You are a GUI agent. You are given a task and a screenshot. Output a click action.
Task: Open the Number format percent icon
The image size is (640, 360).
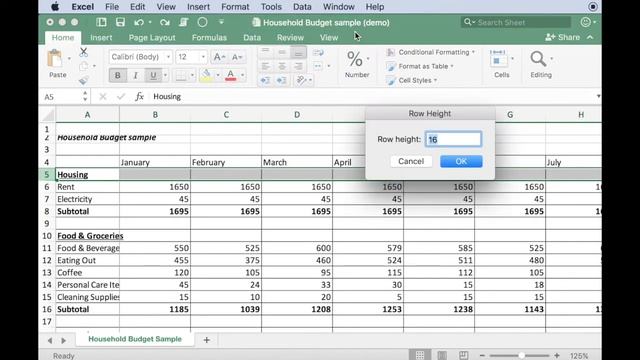pyautogui.click(x=355, y=60)
